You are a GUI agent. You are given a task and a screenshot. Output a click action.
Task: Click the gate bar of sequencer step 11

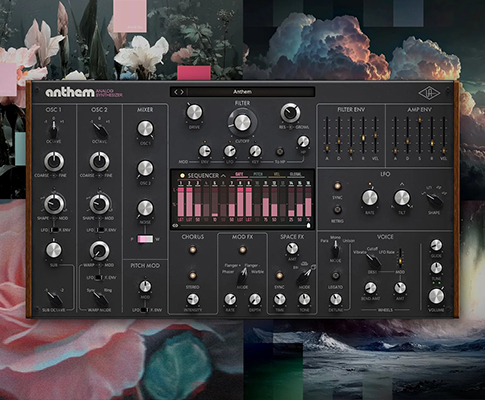[266, 202]
